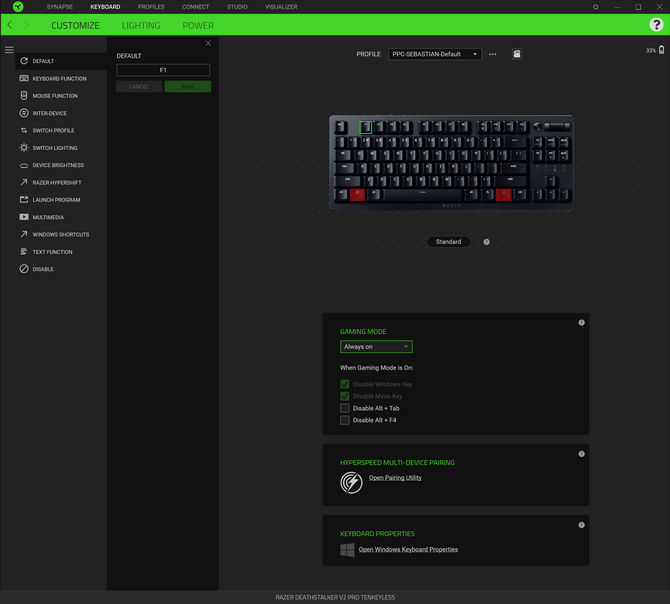Select the Mouse Function icon
670x604 pixels.
click(x=24, y=95)
